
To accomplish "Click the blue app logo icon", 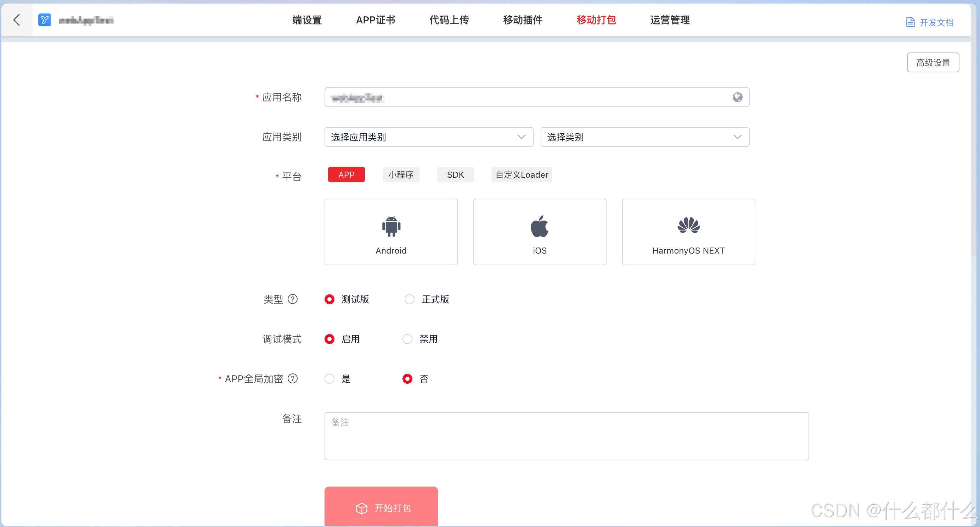I will pyautogui.click(x=45, y=20).
